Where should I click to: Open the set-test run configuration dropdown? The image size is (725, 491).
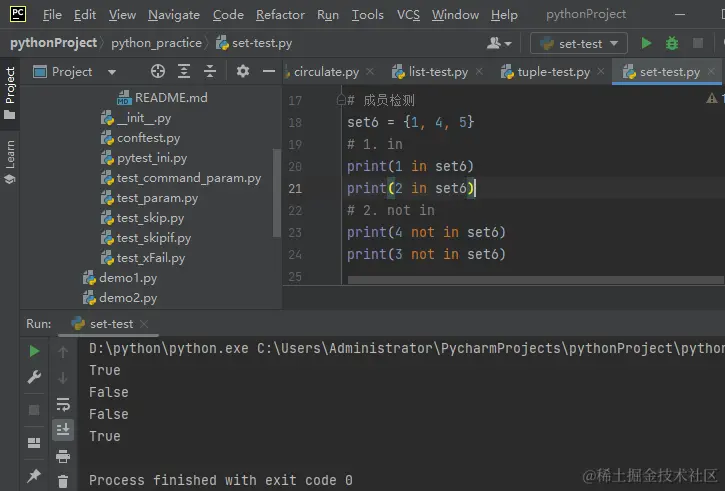pyautogui.click(x=579, y=43)
